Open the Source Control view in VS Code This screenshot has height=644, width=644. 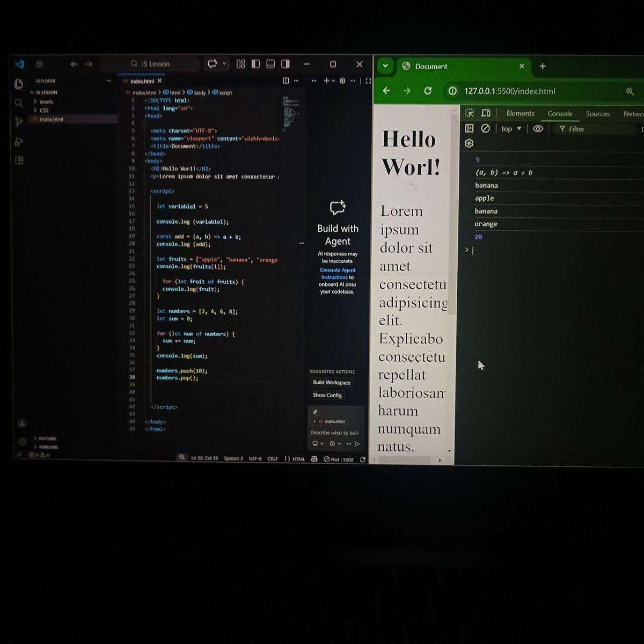pos(19,122)
